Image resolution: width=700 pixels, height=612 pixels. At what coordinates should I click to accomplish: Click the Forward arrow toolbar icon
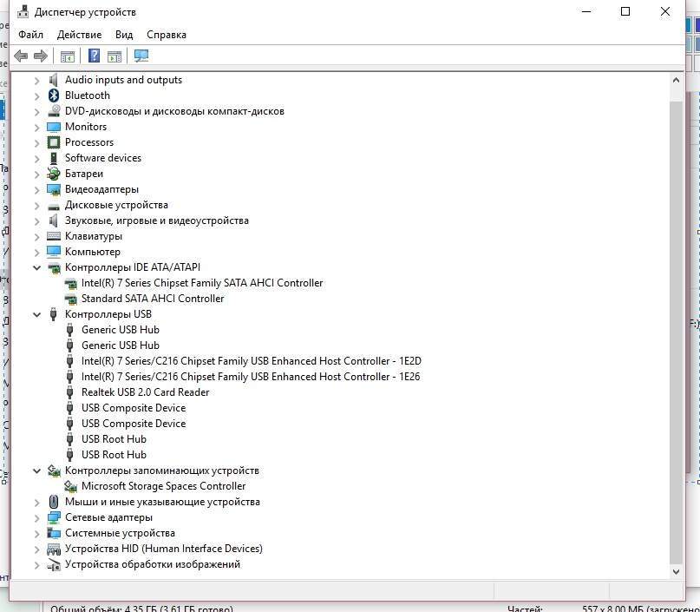[40, 56]
